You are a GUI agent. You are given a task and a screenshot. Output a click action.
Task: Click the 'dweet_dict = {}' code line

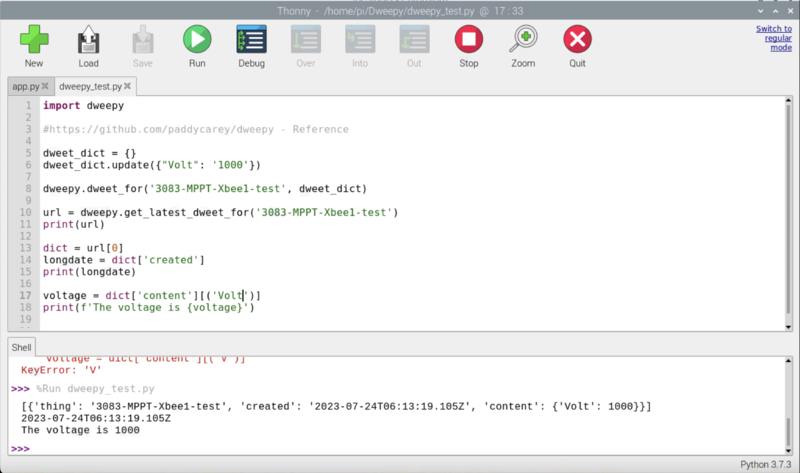(89, 153)
